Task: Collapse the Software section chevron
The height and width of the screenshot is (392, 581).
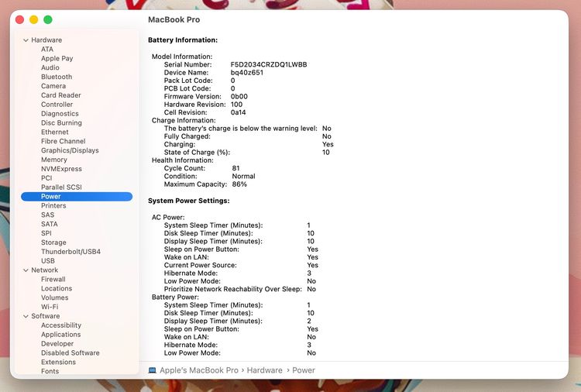Action: (x=26, y=316)
